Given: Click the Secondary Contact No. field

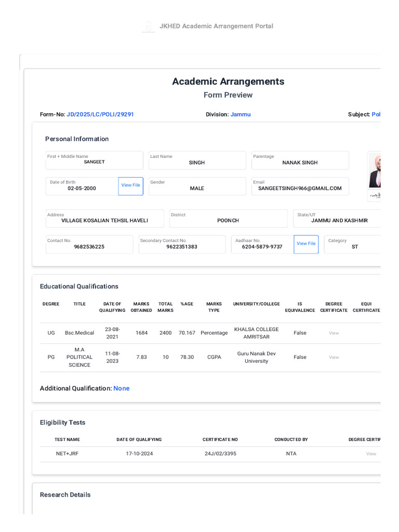Looking at the screenshot, I should [x=182, y=245].
